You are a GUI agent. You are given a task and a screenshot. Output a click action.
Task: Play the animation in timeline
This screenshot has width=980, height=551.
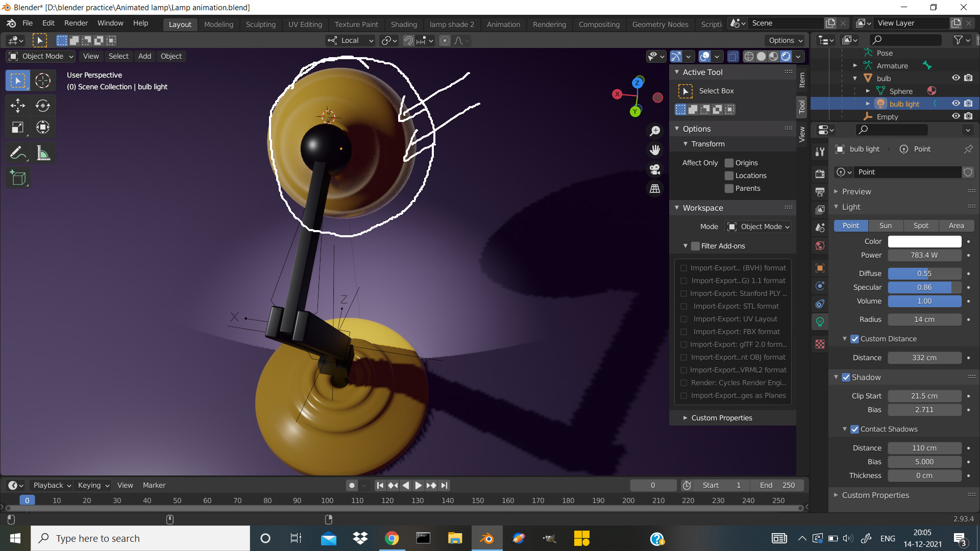(418, 485)
